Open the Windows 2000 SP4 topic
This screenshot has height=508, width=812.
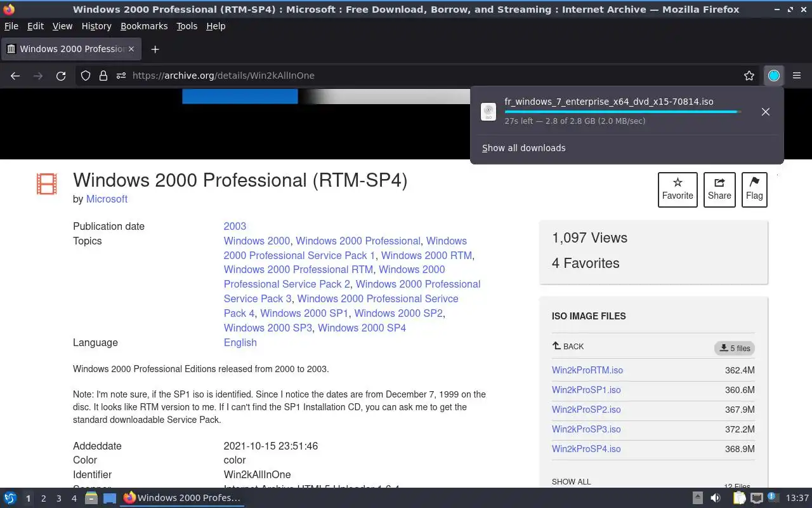(362, 328)
